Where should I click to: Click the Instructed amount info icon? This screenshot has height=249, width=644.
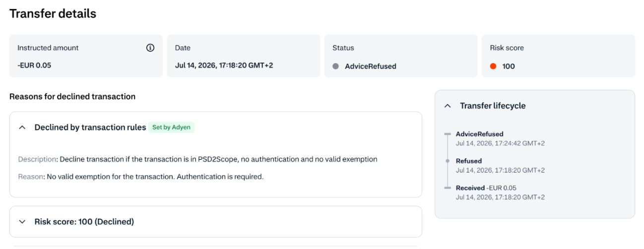click(x=150, y=48)
